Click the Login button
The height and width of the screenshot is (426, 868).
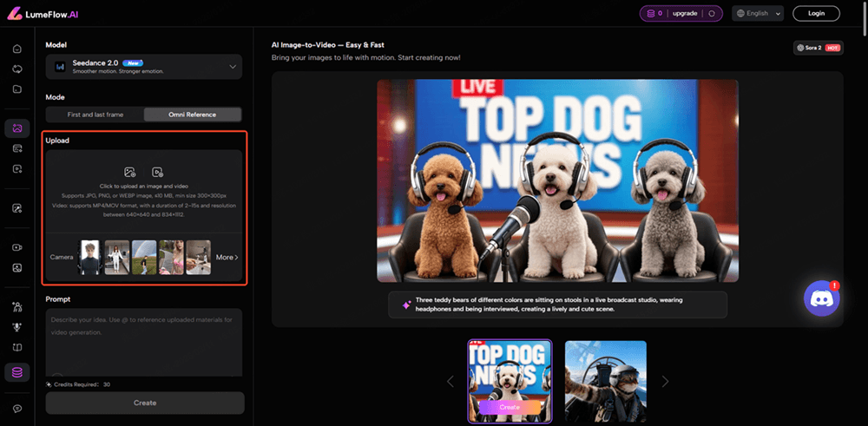815,13
